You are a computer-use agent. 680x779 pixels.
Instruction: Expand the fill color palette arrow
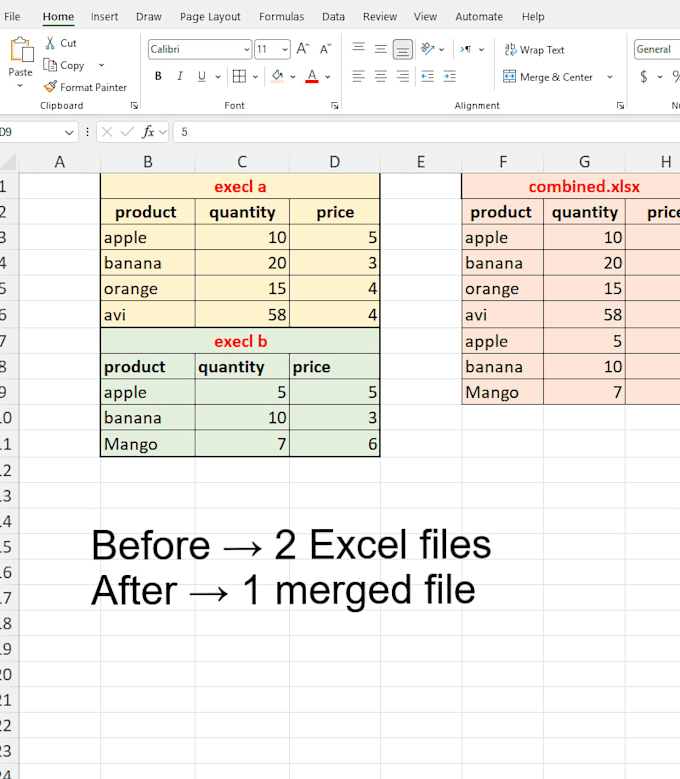(293, 77)
